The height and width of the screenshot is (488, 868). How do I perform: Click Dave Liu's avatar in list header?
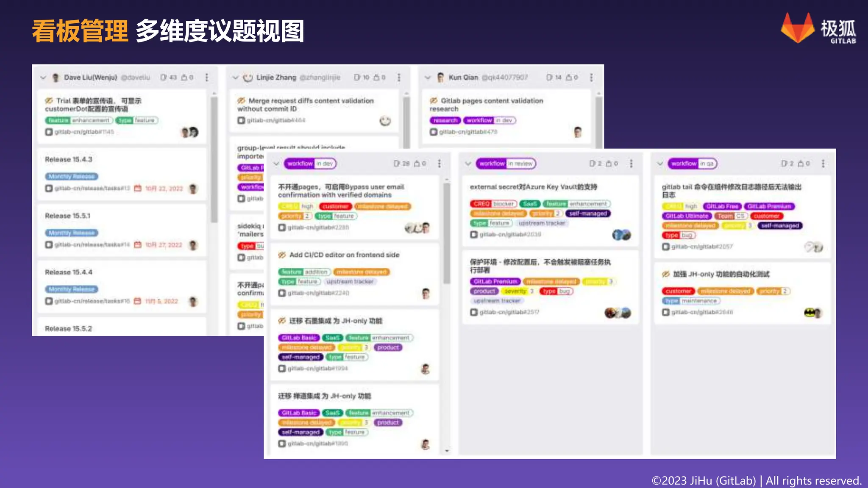click(56, 78)
